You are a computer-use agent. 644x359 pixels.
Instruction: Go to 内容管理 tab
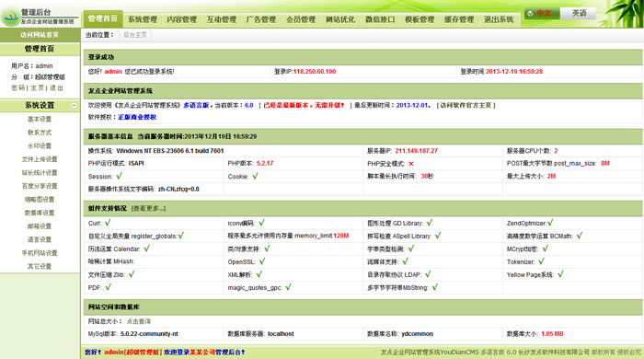pyautogui.click(x=181, y=19)
